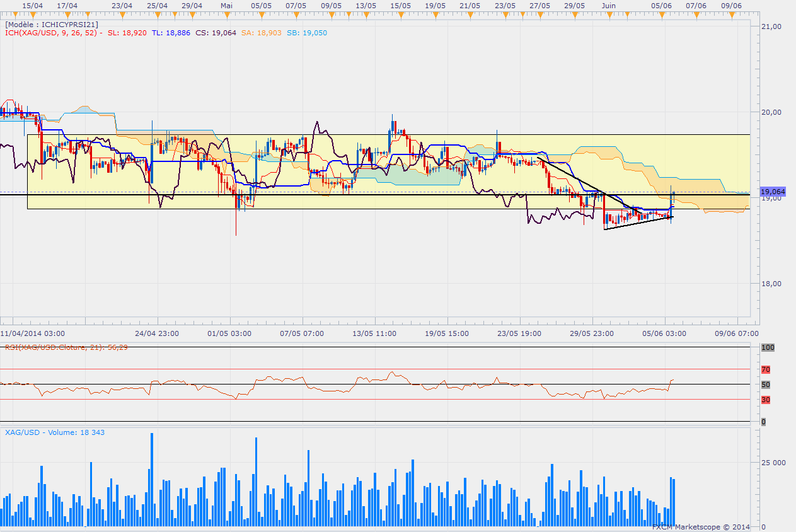Image resolution: width=796 pixels, height=532 pixels.
Task: Select the 23/04 date label on top axis
Action: click(x=121, y=4)
